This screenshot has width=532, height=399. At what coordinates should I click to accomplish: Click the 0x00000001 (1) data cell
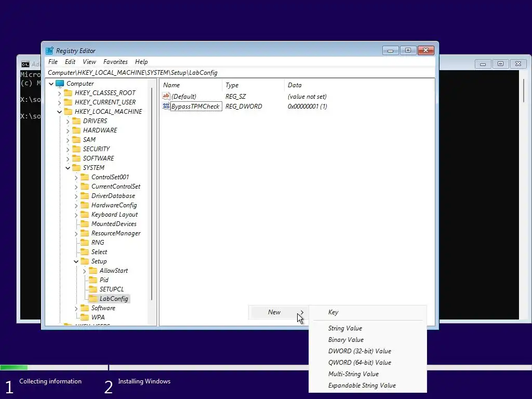point(307,106)
